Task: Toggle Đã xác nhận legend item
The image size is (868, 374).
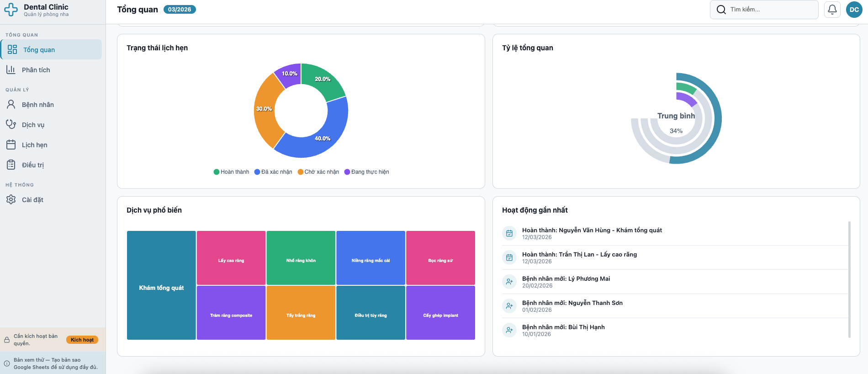Action: 273,172
